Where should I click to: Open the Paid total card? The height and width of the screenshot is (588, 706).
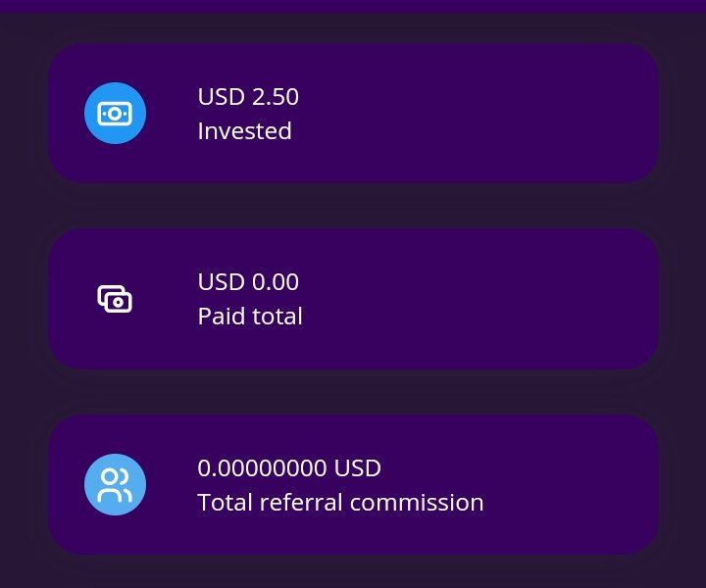tap(353, 299)
